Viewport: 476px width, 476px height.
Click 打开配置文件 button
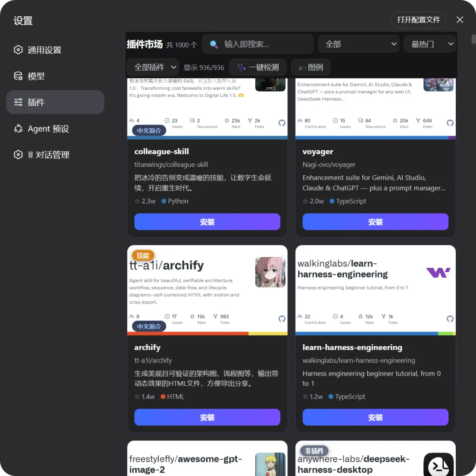coord(418,20)
